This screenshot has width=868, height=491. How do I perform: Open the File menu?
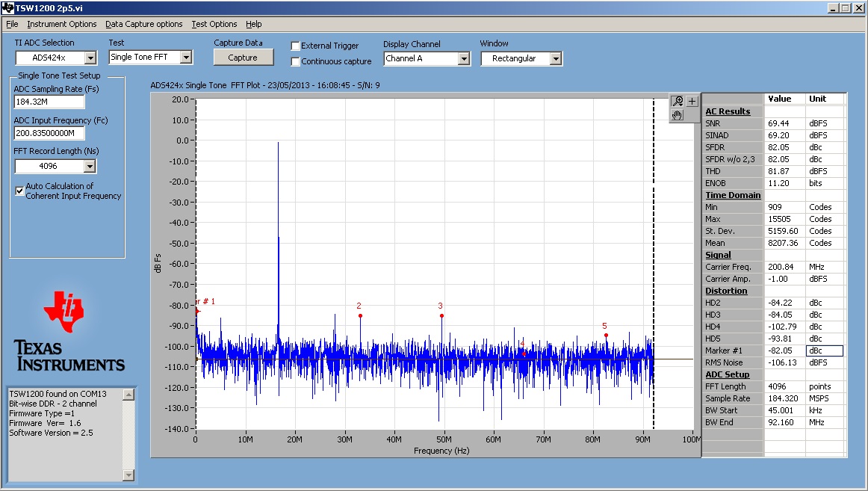pyautogui.click(x=12, y=25)
